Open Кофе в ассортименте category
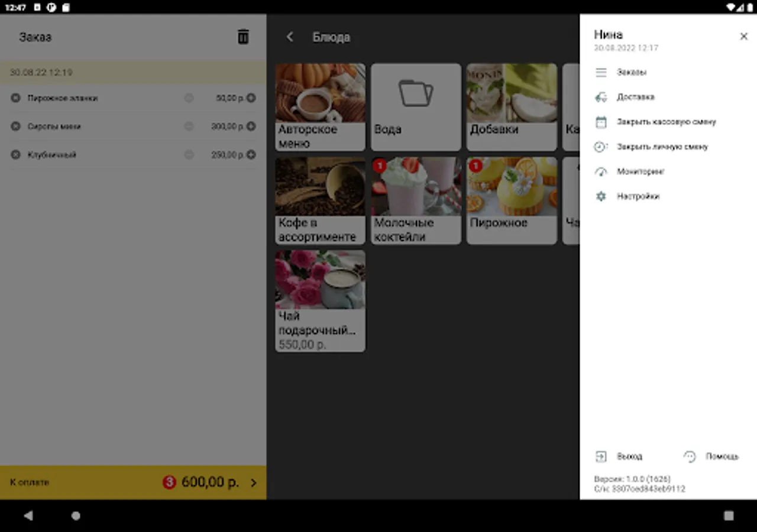The height and width of the screenshot is (532, 757). pyautogui.click(x=320, y=200)
